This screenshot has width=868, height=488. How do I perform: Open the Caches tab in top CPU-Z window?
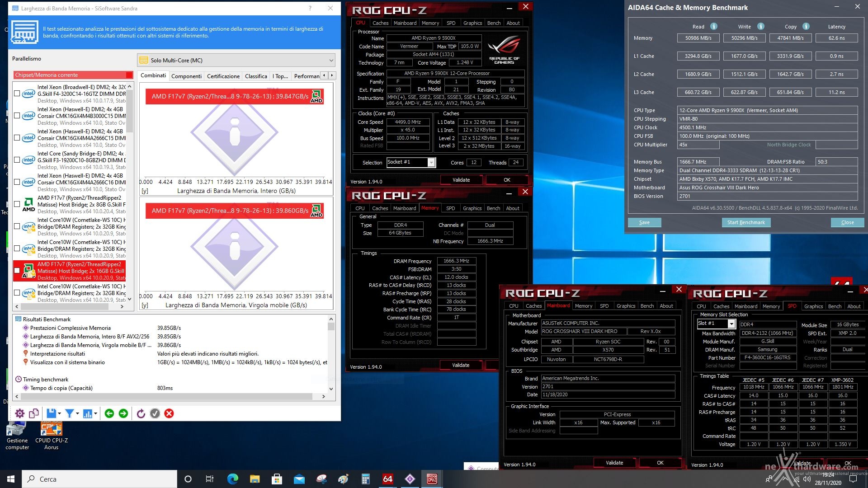[380, 23]
